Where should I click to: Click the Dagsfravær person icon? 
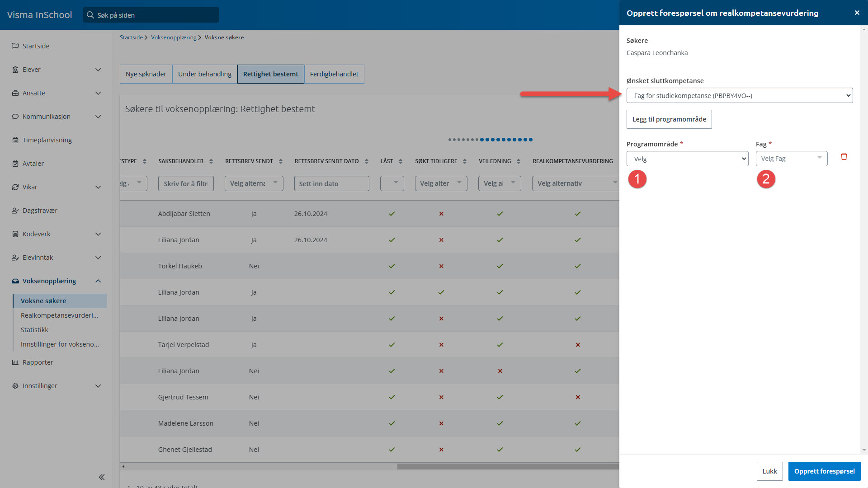pyautogui.click(x=15, y=211)
